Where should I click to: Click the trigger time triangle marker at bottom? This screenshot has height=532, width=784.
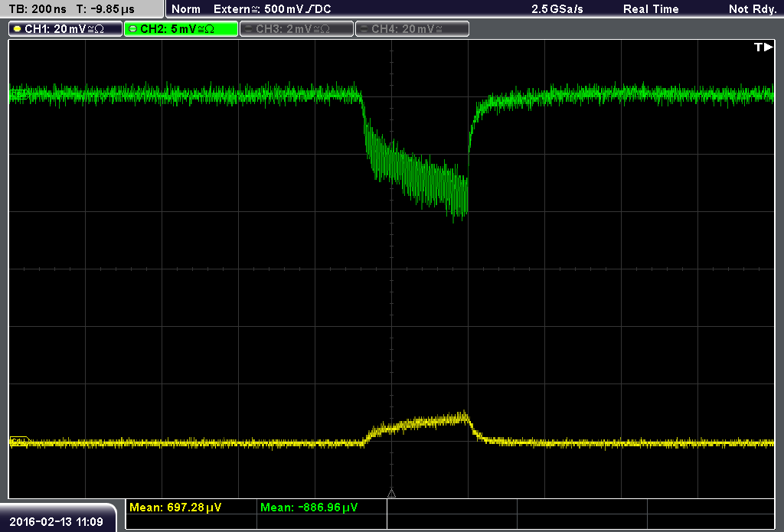point(391,493)
